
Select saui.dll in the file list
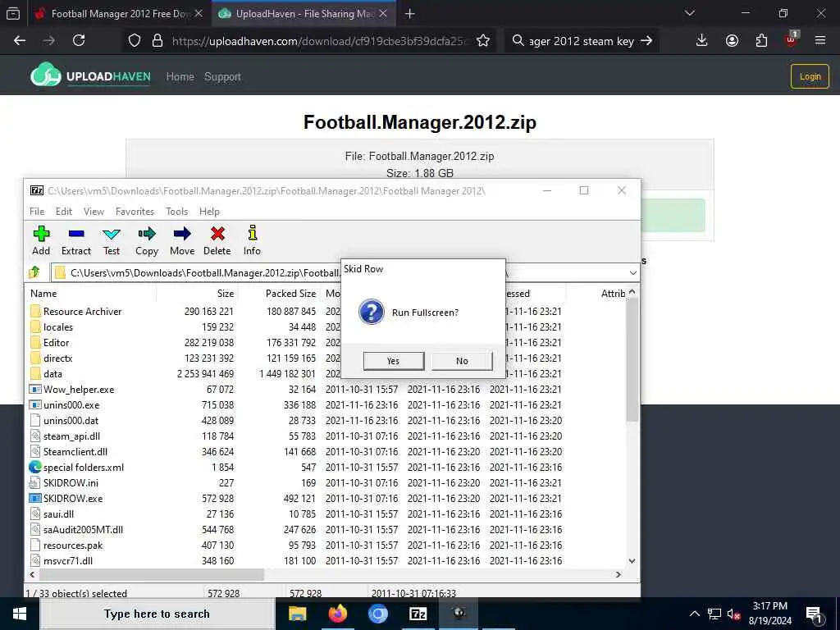58,514
